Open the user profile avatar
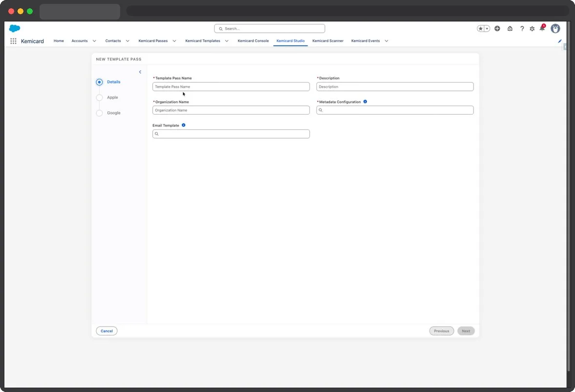This screenshot has height=392, width=575. (x=555, y=29)
